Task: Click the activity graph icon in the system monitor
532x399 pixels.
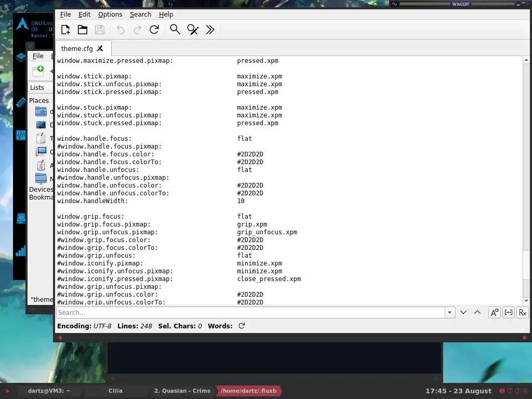Action: pyautogui.click(x=21, y=136)
